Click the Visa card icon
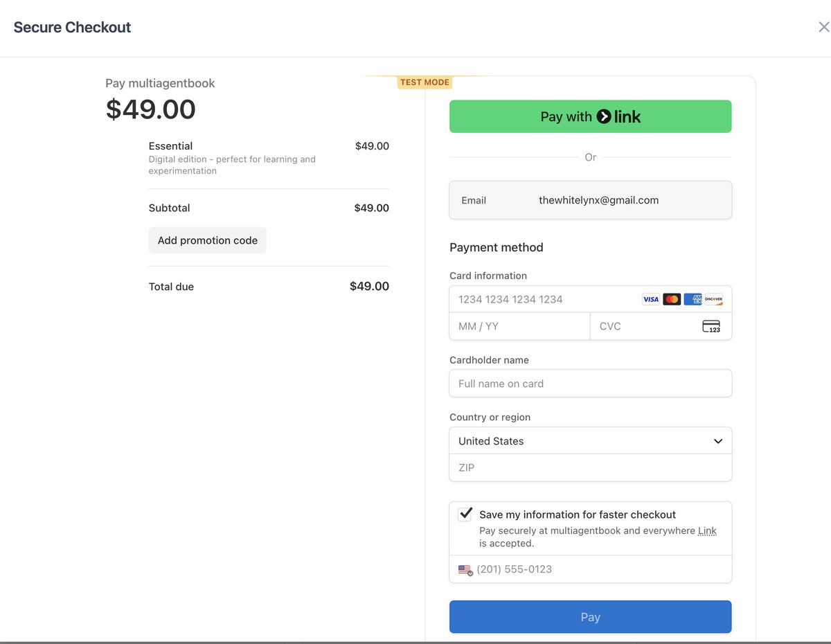831x644 pixels. (651, 299)
